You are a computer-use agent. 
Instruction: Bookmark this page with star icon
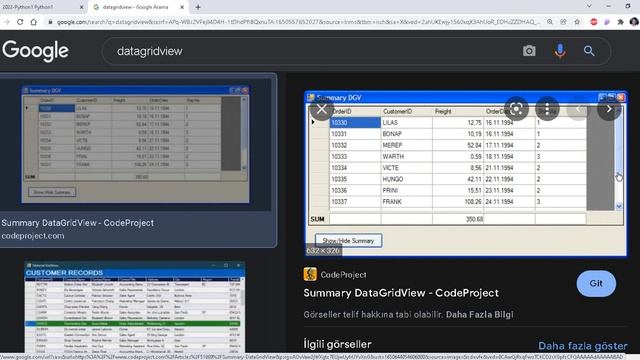[577, 22]
